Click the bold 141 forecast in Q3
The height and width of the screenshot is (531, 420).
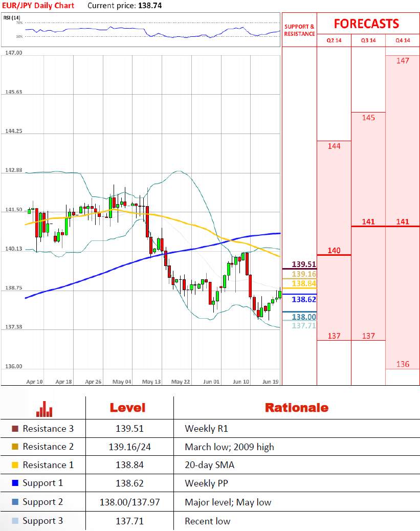(368, 222)
